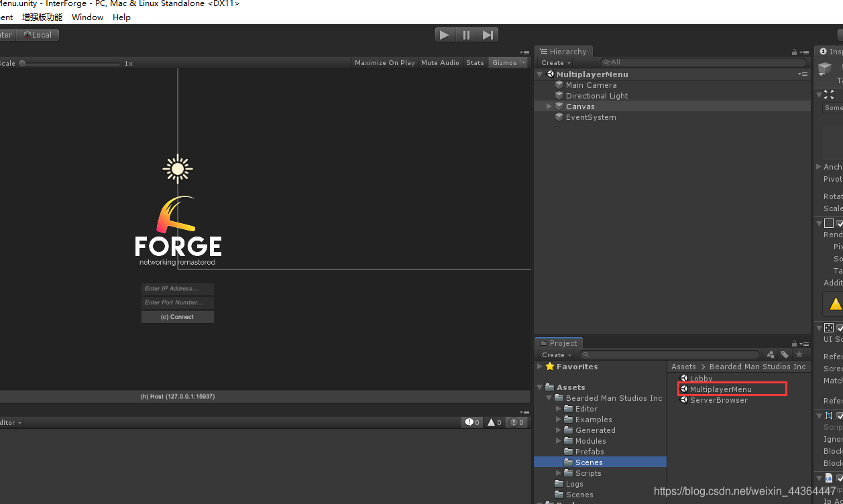Open the Help menu
Screen dimensions: 843x504
121,17
